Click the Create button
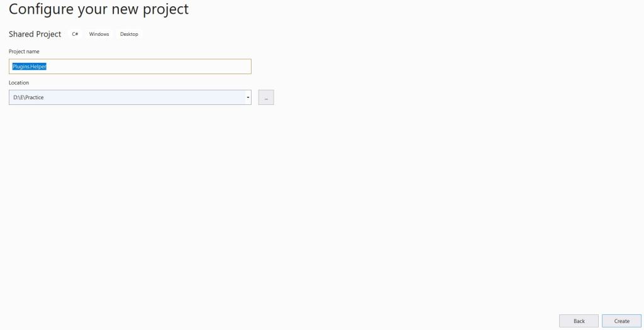 pos(621,321)
